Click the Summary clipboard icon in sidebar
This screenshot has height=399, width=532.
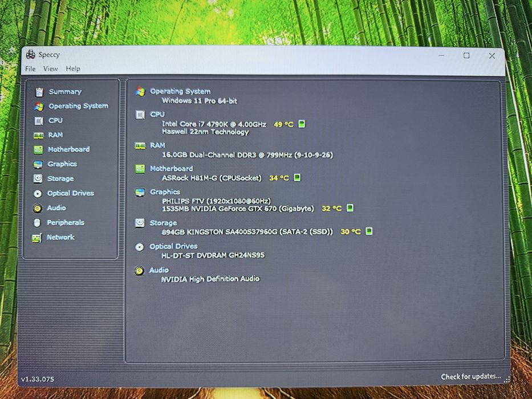pyautogui.click(x=39, y=92)
